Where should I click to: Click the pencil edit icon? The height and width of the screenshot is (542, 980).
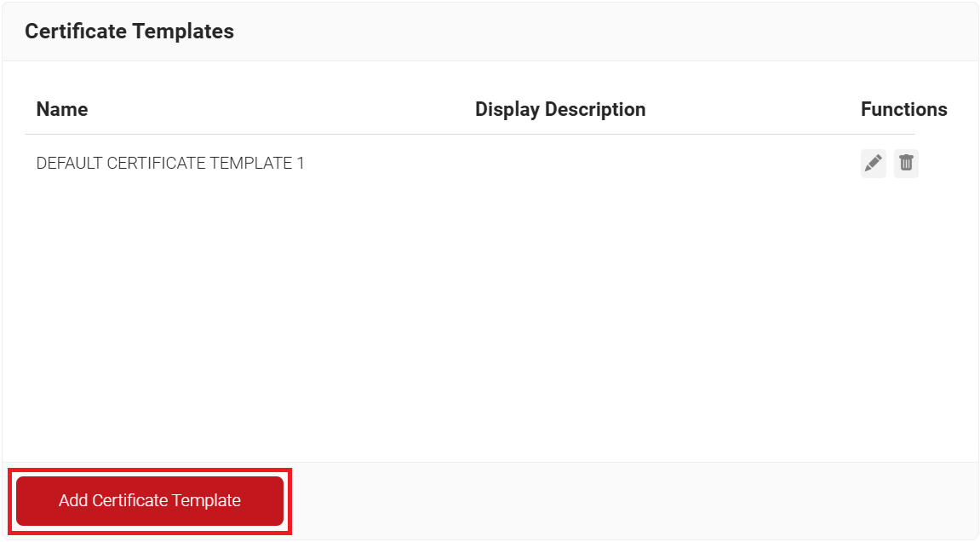(x=873, y=163)
